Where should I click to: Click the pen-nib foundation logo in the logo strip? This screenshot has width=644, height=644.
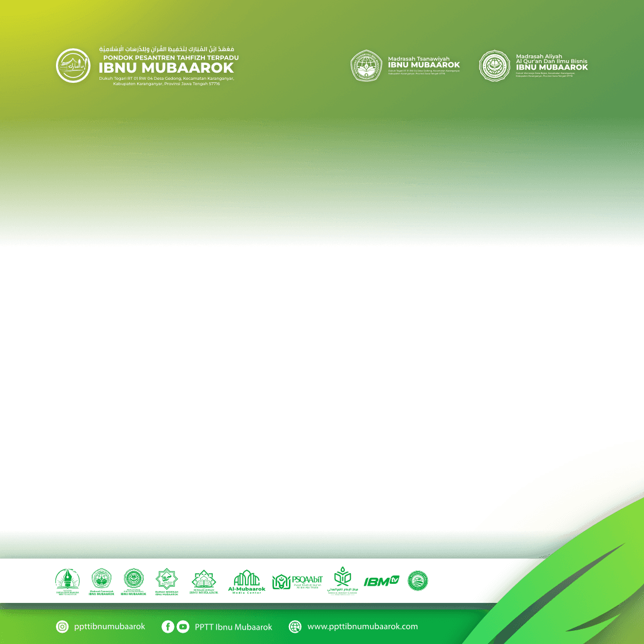pyautogui.click(x=67, y=581)
